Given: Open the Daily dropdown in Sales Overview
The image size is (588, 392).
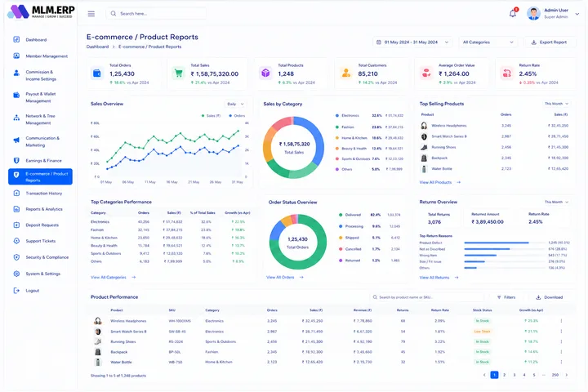Looking at the screenshot, I should [x=235, y=104].
